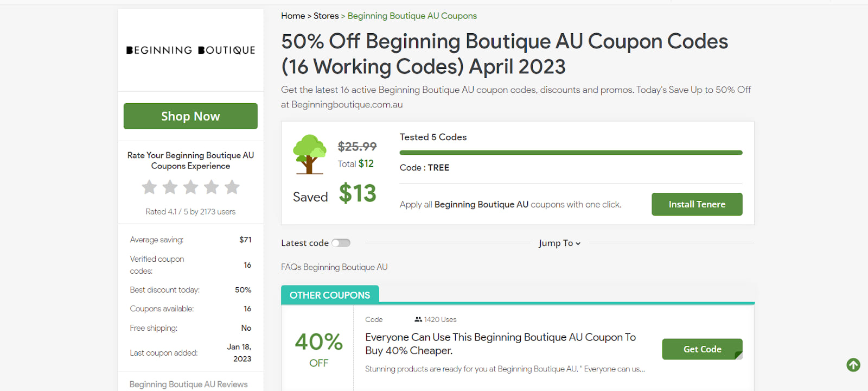Click the Code : TREE text
This screenshot has width=868, height=391.
coord(424,167)
